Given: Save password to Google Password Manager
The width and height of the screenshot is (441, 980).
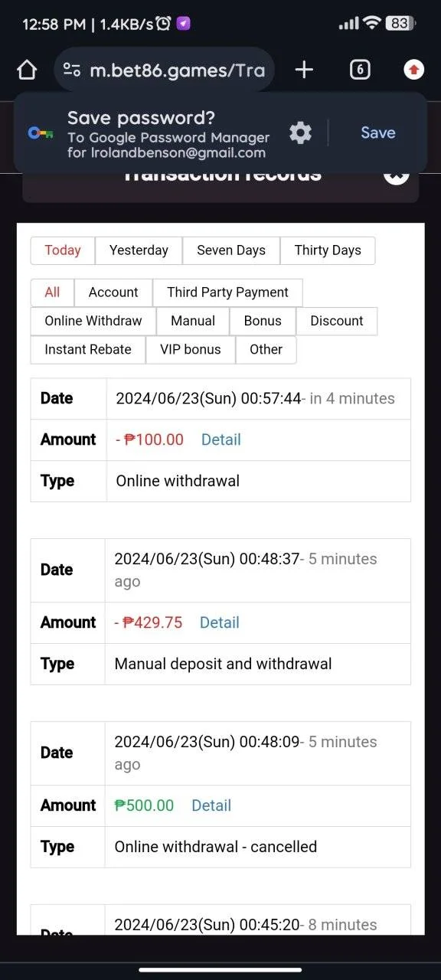Looking at the screenshot, I should pos(378,132).
